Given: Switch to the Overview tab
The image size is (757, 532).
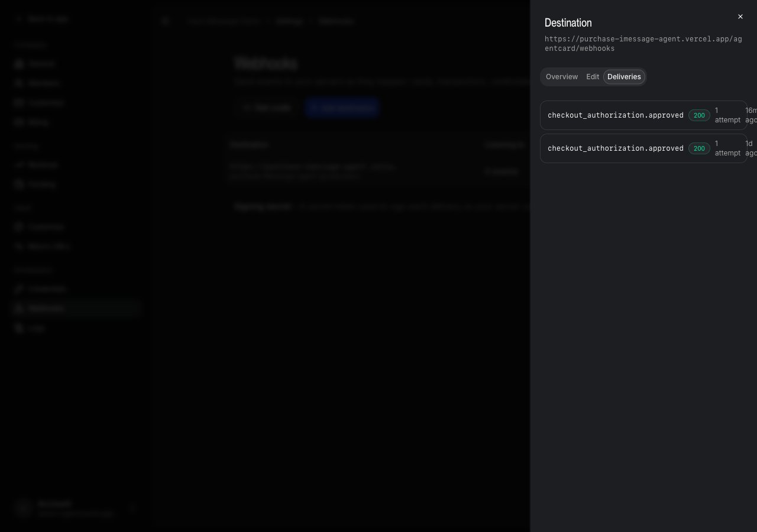Looking at the screenshot, I should pyautogui.click(x=562, y=77).
